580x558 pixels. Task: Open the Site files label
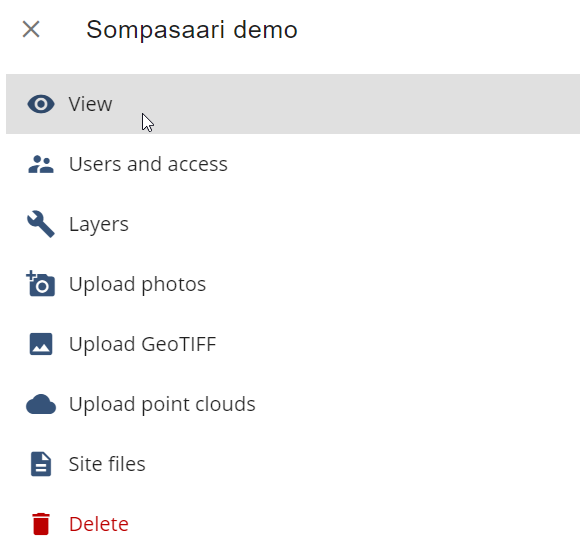(107, 464)
